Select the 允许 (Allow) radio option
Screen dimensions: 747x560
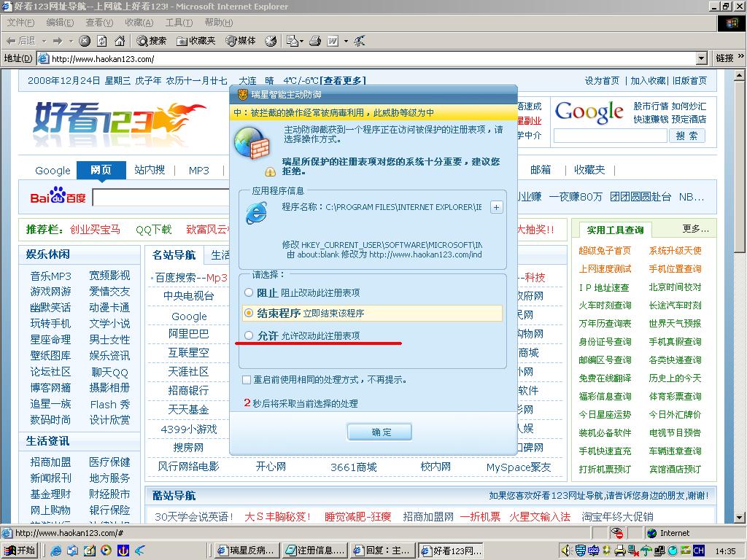click(249, 335)
